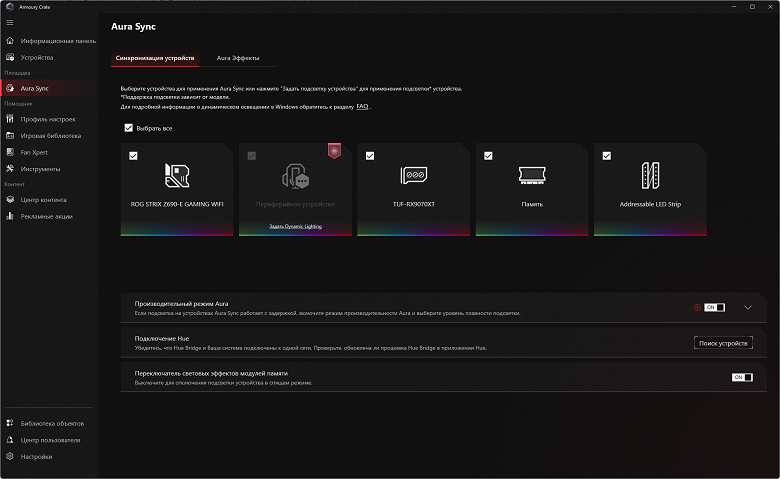The image size is (780, 479).
Task: Click the Настройки gear icon
Action: click(10, 456)
